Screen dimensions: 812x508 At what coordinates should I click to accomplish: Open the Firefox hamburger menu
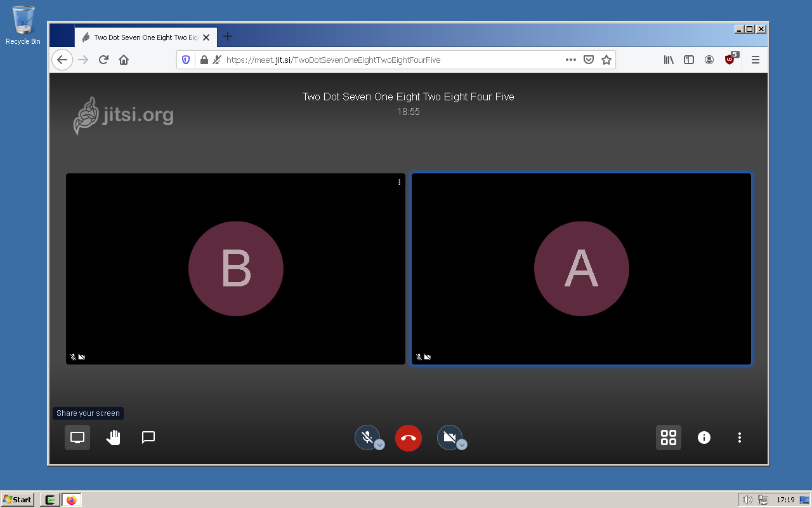(756, 60)
